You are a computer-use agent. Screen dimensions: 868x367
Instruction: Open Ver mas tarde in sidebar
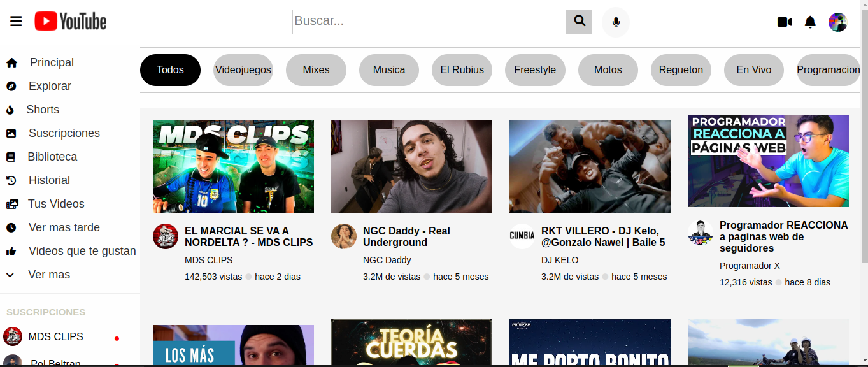pyautogui.click(x=64, y=227)
